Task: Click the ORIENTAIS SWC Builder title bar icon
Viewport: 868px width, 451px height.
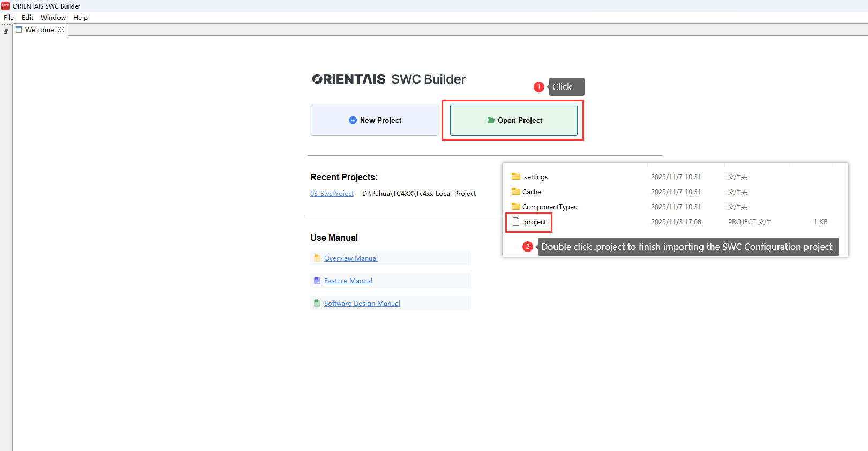Action: [x=5, y=6]
